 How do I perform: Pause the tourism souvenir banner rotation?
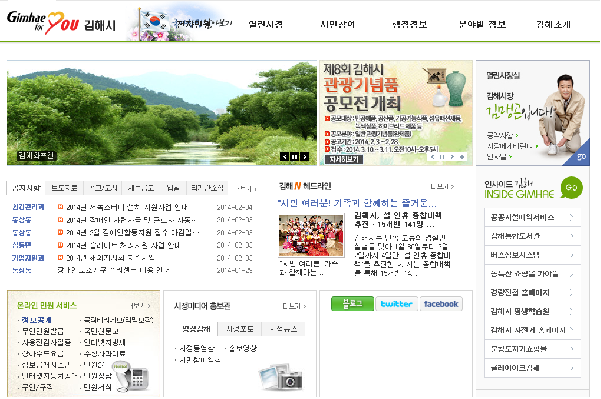[x=442, y=157]
